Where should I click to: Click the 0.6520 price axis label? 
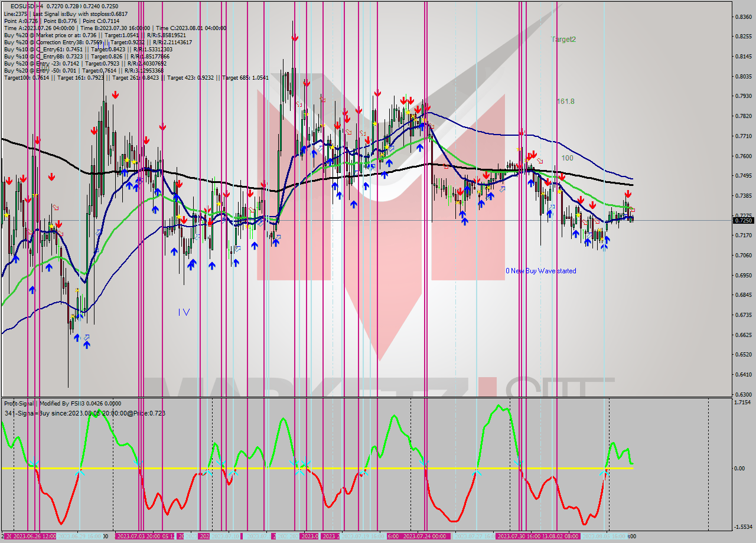(743, 355)
